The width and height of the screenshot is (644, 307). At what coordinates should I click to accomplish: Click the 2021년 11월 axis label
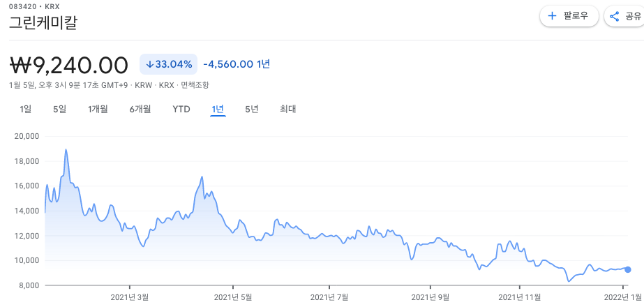point(520,297)
